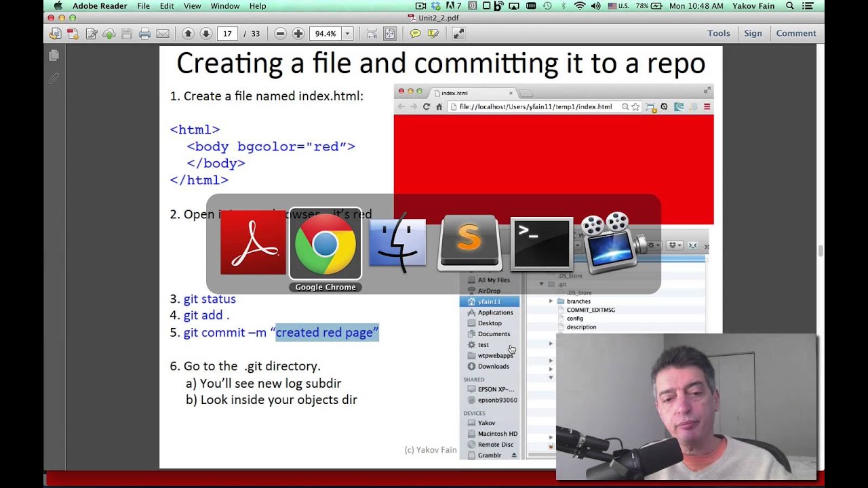
Task: Click the Bluetooth icon in menu bar
Action: (564, 6)
